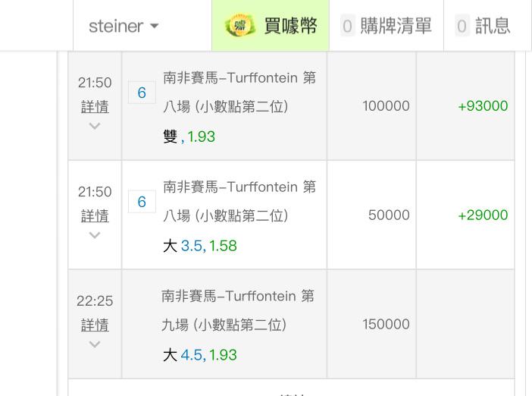The height and width of the screenshot is (396, 532).
Task: Open the 買噱幣 tab
Action: coord(271,26)
